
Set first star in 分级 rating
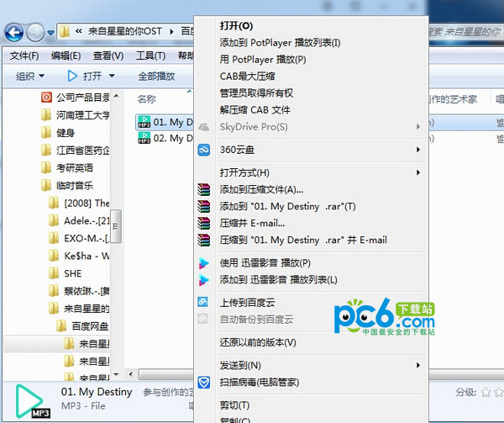click(x=486, y=392)
